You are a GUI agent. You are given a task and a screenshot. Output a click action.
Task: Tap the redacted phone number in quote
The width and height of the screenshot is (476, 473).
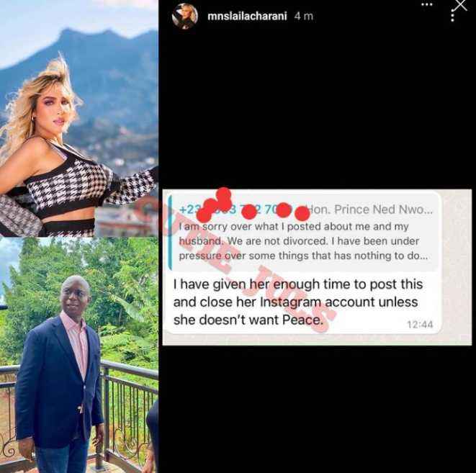coord(237,210)
